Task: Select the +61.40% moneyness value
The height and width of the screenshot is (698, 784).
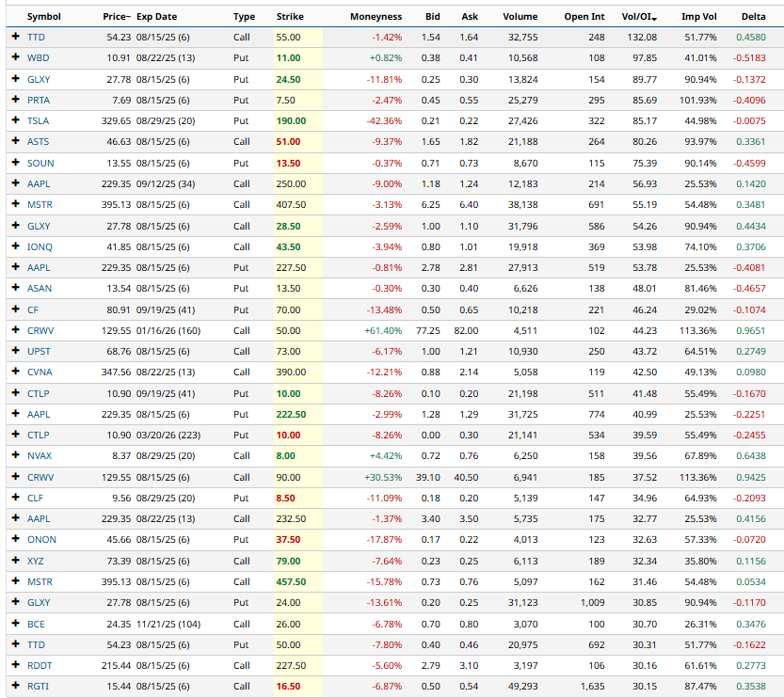Action: pos(383,331)
